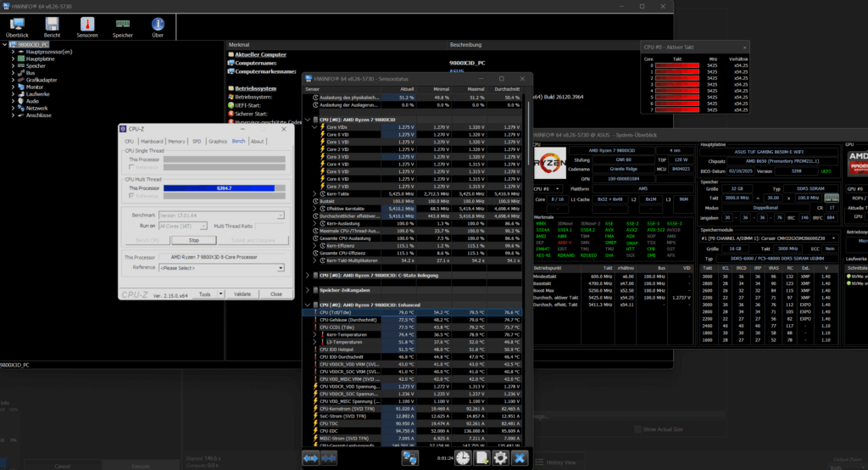Open the CPU #0 selector in System-Überblick
The width and height of the screenshot is (868, 470).
pyautogui.click(x=547, y=189)
